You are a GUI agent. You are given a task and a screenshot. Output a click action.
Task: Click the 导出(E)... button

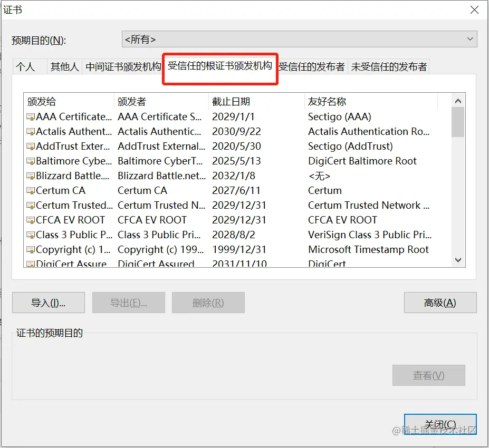click(x=129, y=303)
